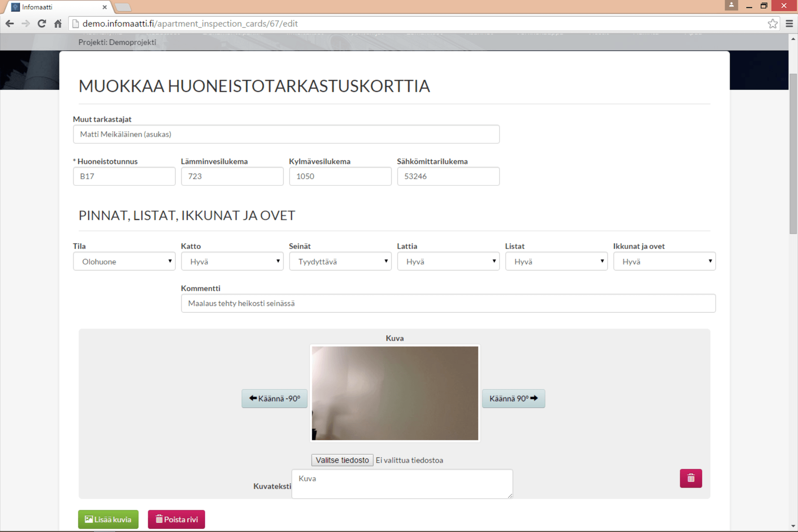This screenshot has width=798, height=532.
Task: Click the browser back arrow
Action: pos(10,24)
